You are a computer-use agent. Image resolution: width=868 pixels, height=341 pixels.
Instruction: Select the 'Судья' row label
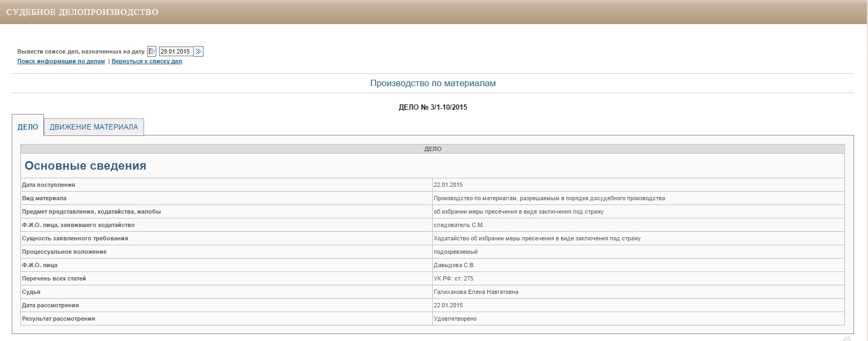tap(31, 292)
